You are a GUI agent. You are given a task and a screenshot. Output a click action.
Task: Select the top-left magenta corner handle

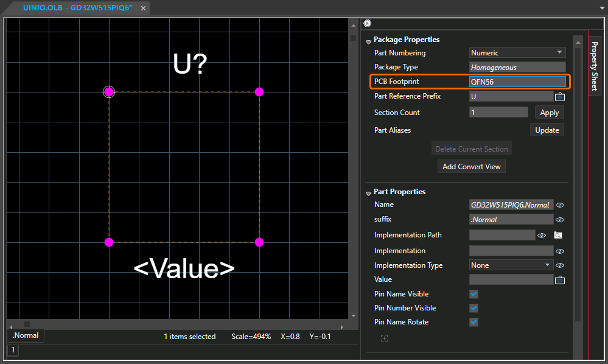pyautogui.click(x=109, y=92)
